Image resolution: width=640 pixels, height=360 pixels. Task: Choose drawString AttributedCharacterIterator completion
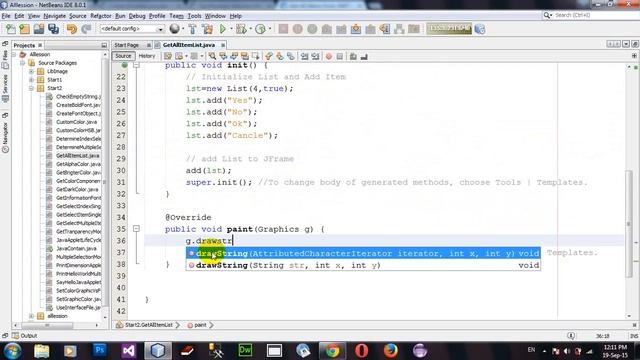[x=363, y=253]
